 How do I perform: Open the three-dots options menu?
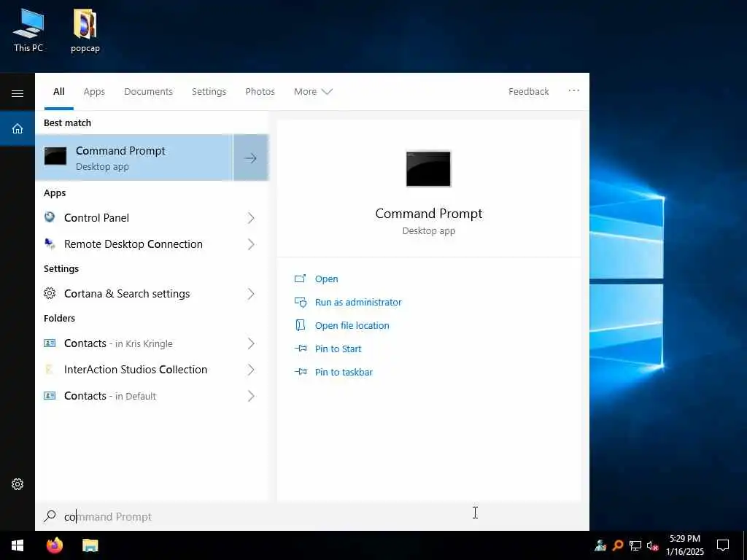pos(573,90)
